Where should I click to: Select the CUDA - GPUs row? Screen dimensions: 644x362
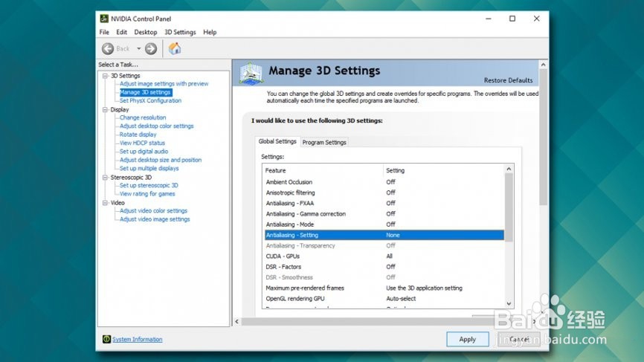tap(384, 256)
